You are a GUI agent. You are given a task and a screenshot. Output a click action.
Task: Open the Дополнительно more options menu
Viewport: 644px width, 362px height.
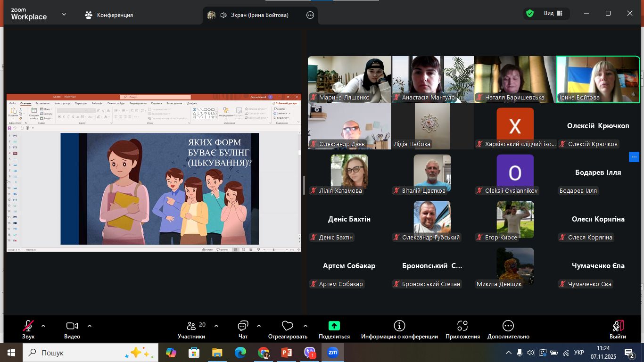tap(508, 329)
